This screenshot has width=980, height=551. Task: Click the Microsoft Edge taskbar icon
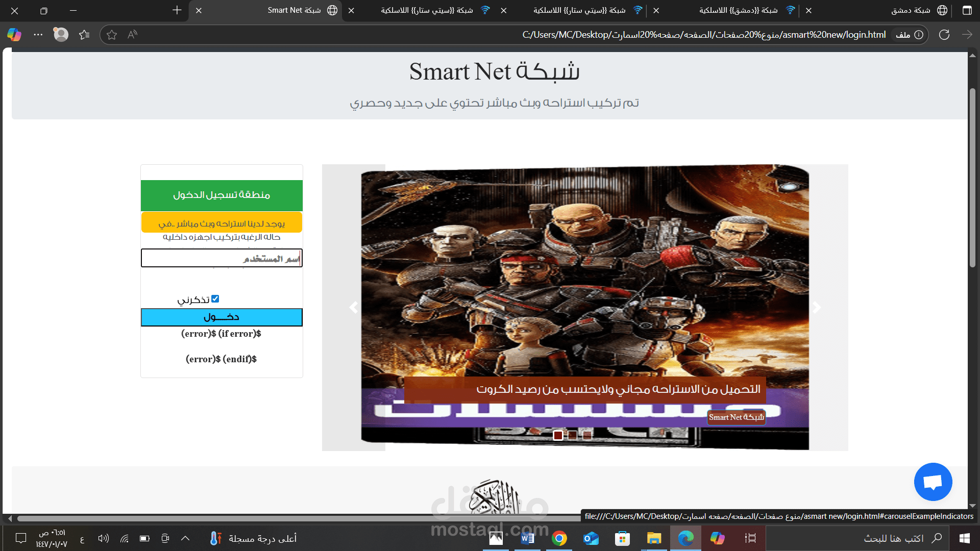click(x=686, y=538)
